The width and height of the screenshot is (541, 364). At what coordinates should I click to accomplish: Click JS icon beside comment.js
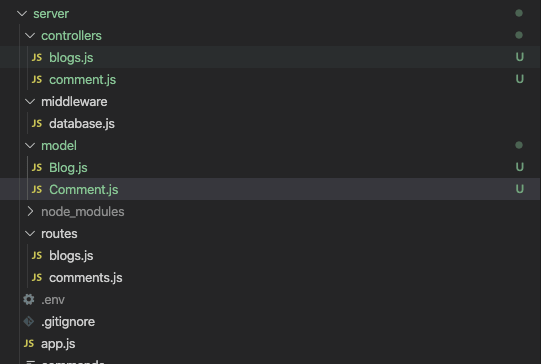point(37,80)
